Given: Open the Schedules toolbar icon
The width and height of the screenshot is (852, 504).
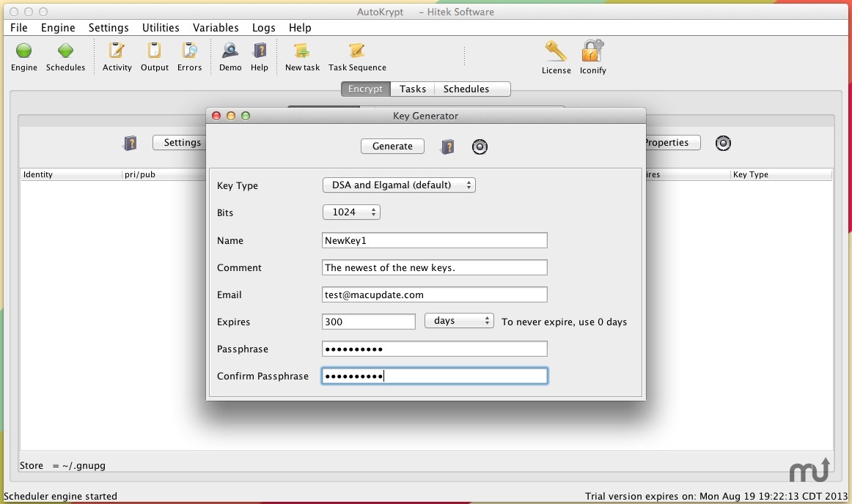Looking at the screenshot, I should click(x=65, y=51).
